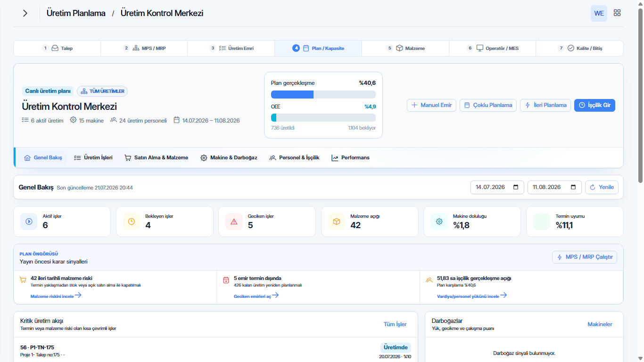Screen dimensions: 644x362
Task: Open the apps grid icon
Action: (x=617, y=13)
